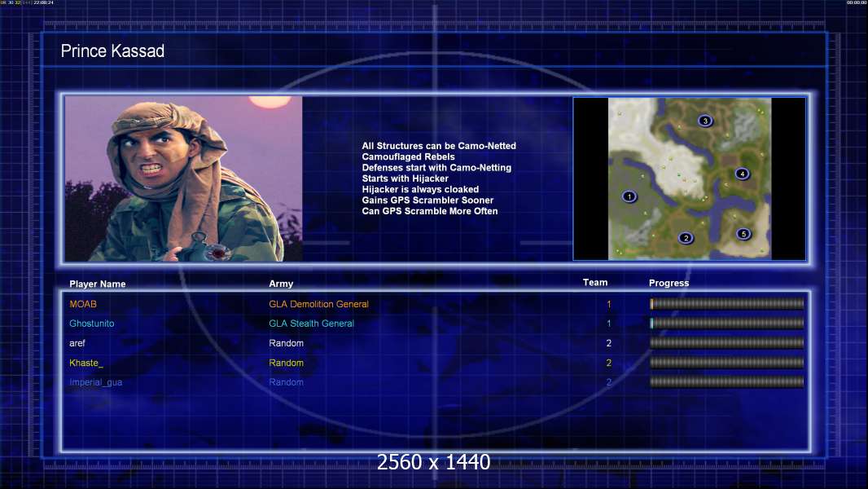868x489 pixels.
Task: Click Imperial_gua's team number 2
Action: [x=609, y=382]
